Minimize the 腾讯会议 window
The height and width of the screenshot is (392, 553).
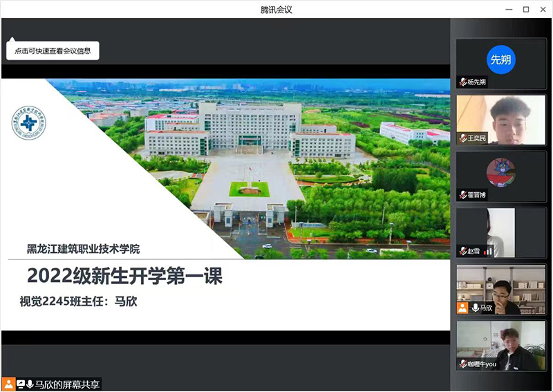pyautogui.click(x=509, y=10)
